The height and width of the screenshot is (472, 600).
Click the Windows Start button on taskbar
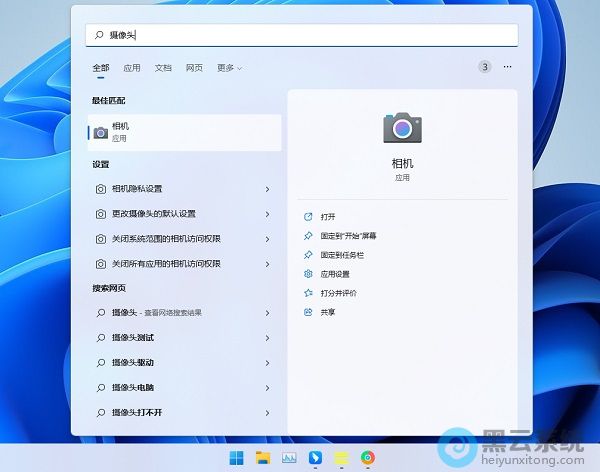tap(237, 458)
